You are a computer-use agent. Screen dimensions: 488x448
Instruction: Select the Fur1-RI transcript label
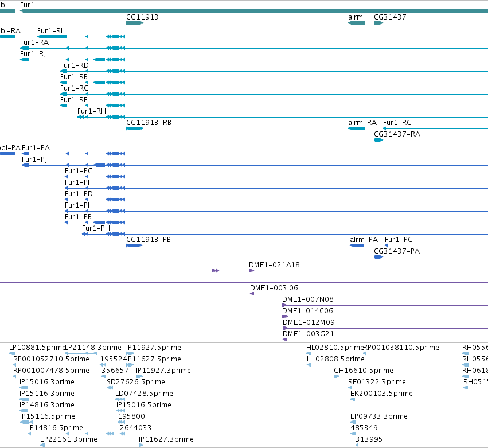click(50, 31)
